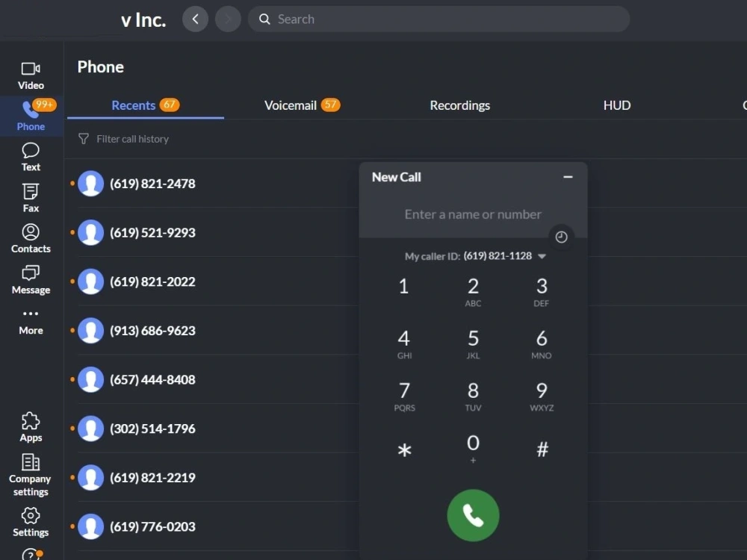Screen dimensions: 747x560
Task: Click avatar for (619) 821-2022
Action: [x=90, y=281]
